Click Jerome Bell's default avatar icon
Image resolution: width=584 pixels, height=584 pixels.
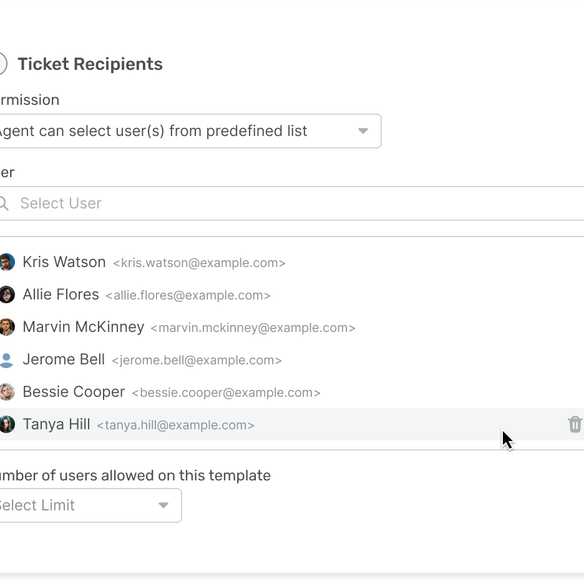[x=6, y=360]
